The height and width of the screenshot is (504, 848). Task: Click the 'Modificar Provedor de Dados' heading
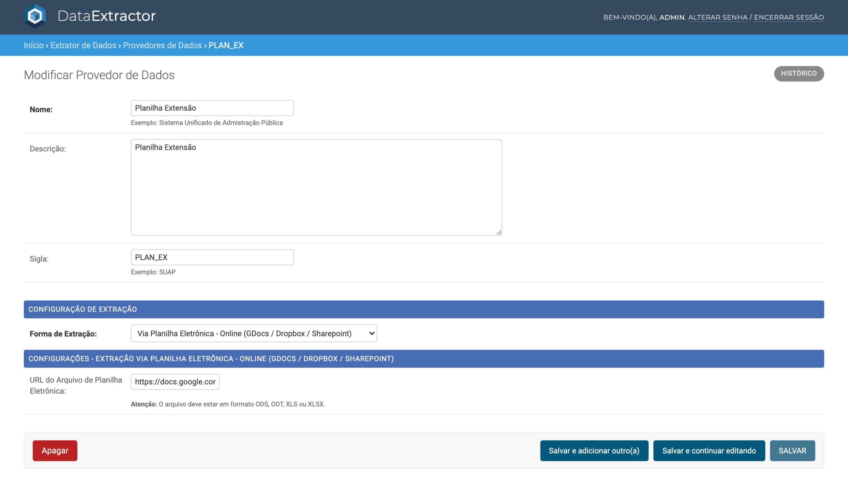click(x=99, y=75)
